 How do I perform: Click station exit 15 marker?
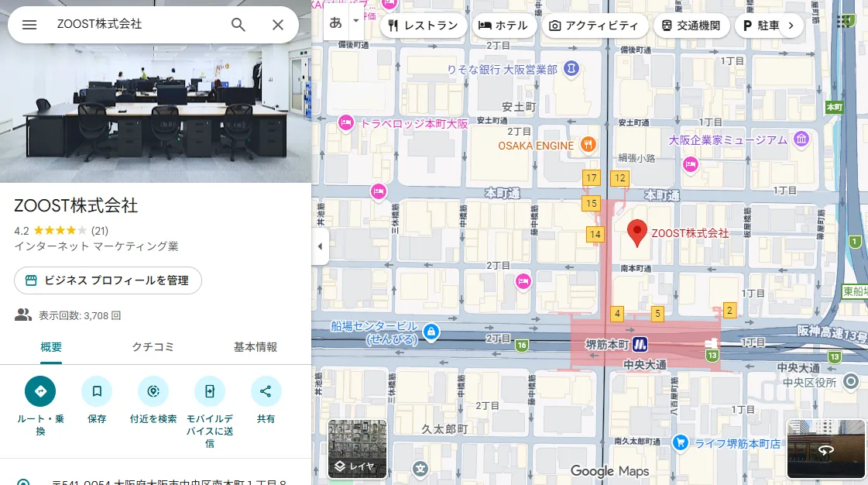(592, 203)
